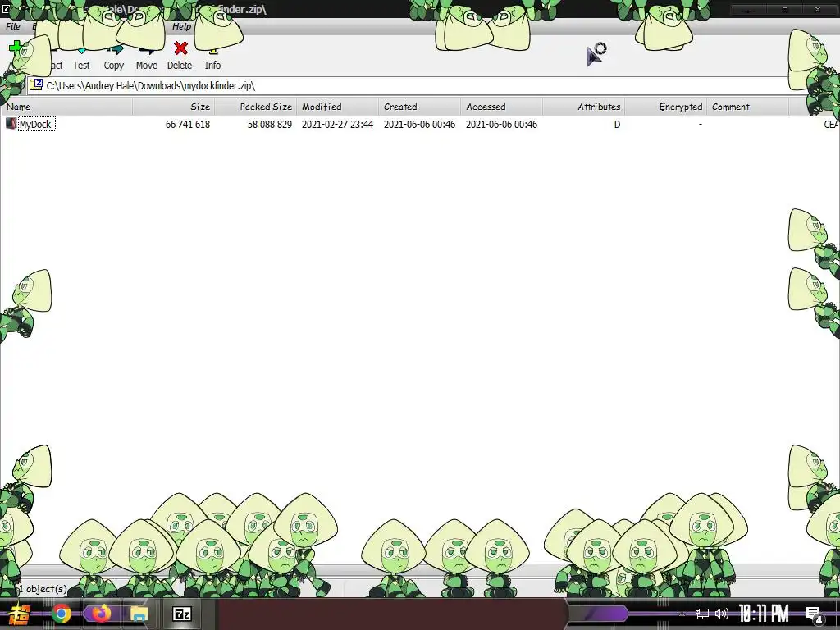This screenshot has height=630, width=840.
Task: Click the network tray icon
Action: click(x=702, y=614)
